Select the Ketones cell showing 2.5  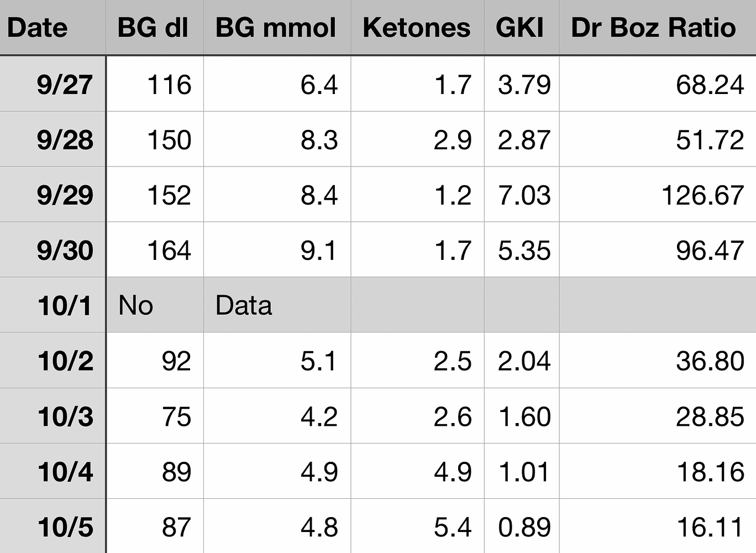click(x=418, y=361)
